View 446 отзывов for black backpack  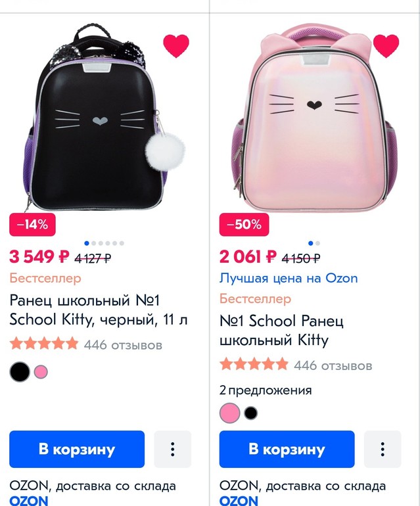pyautogui.click(x=123, y=344)
